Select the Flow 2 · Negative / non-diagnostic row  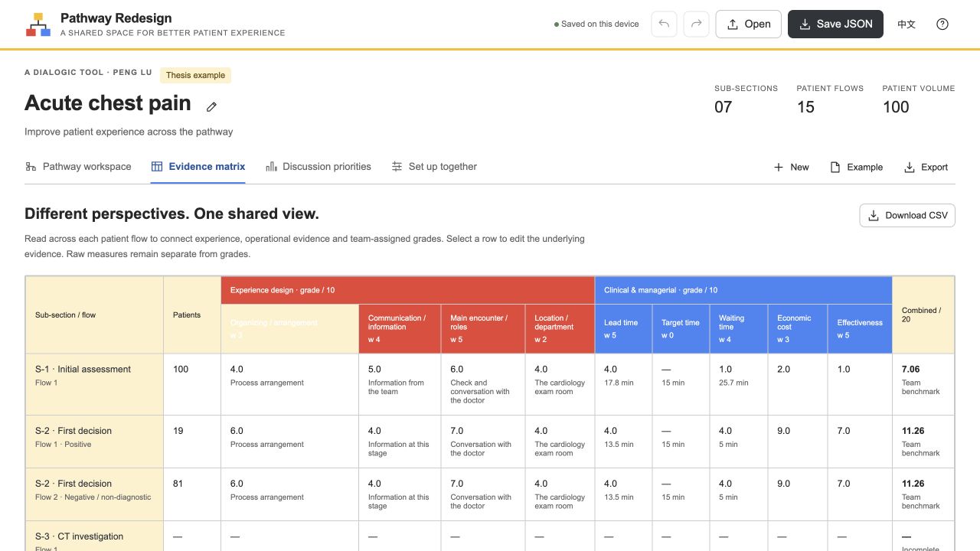click(x=490, y=494)
